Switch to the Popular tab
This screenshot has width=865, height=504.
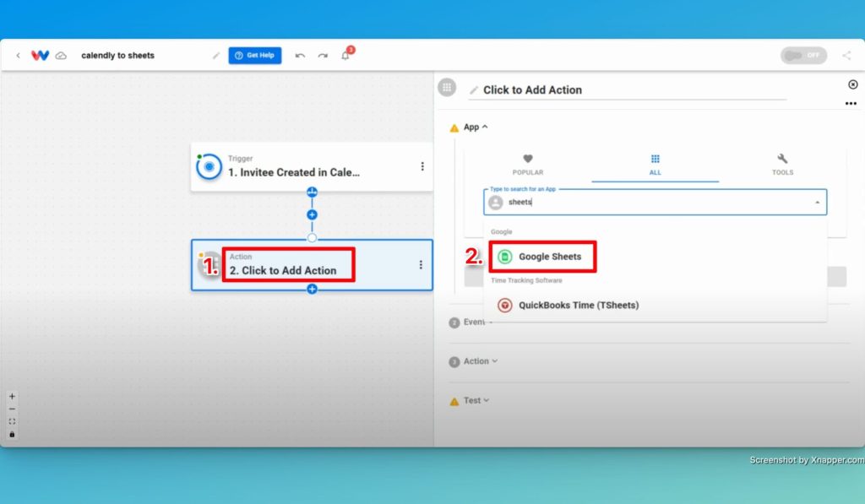[x=528, y=165]
